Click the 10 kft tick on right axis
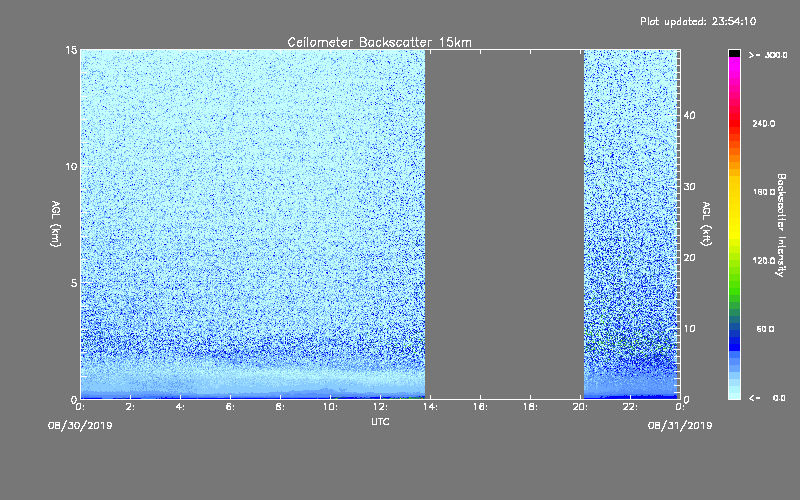 pyautogui.click(x=689, y=328)
